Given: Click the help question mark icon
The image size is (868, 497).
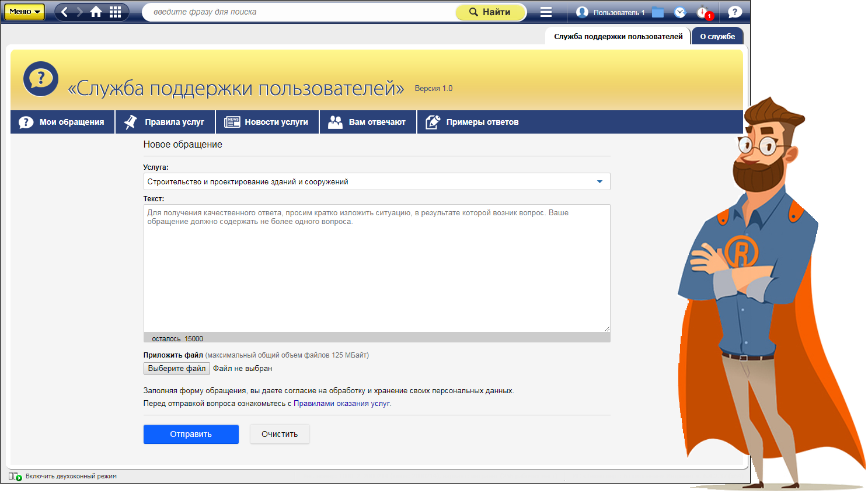Looking at the screenshot, I should tap(735, 12).
